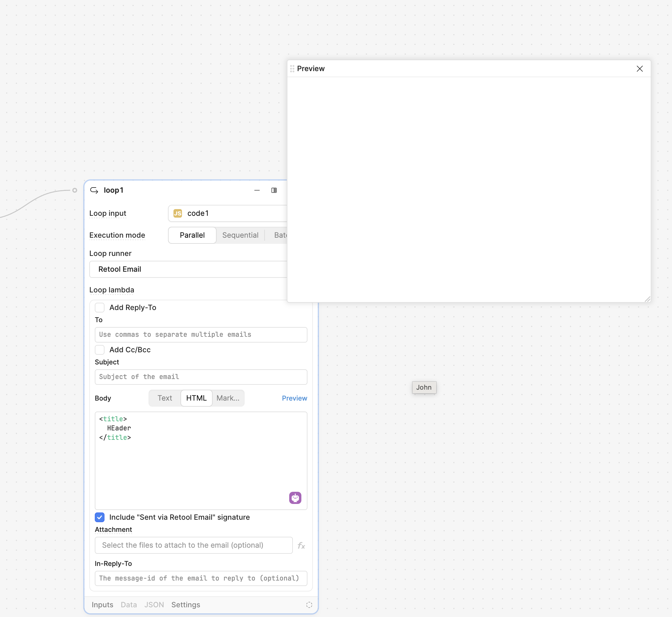Image resolution: width=672 pixels, height=617 pixels.
Task: Switch to the Settings tab
Action: click(186, 605)
